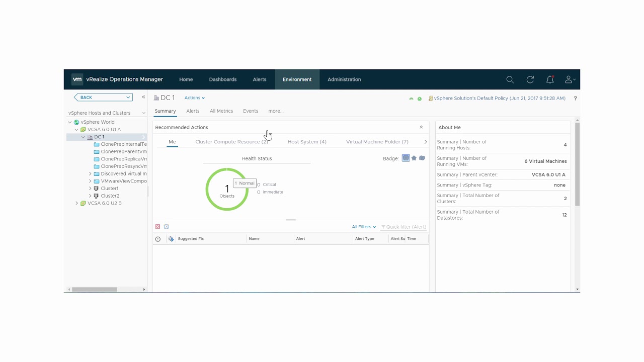
Task: Toggle the Normal marker on the health chart
Action: click(x=245, y=183)
